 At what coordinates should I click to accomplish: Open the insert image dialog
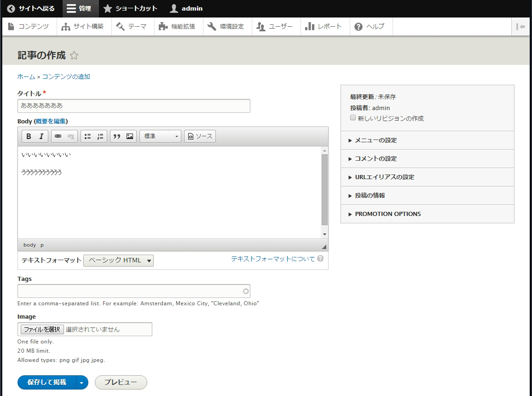click(x=130, y=136)
